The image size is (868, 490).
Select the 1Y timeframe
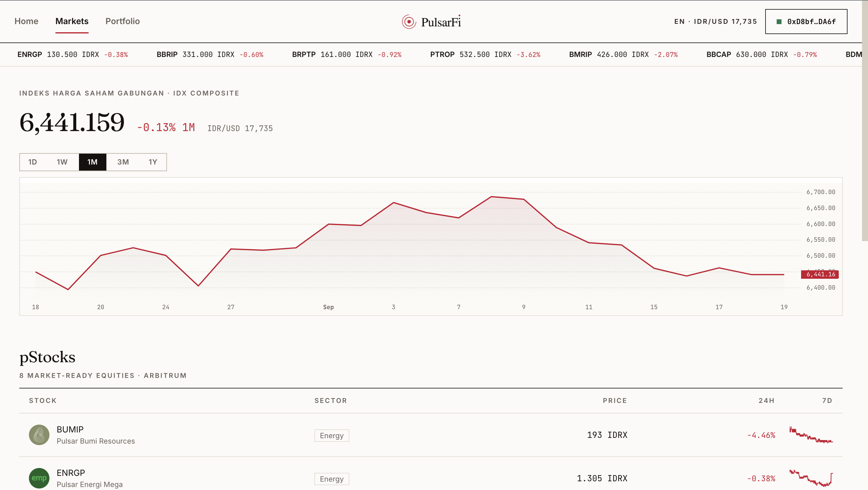(x=153, y=162)
